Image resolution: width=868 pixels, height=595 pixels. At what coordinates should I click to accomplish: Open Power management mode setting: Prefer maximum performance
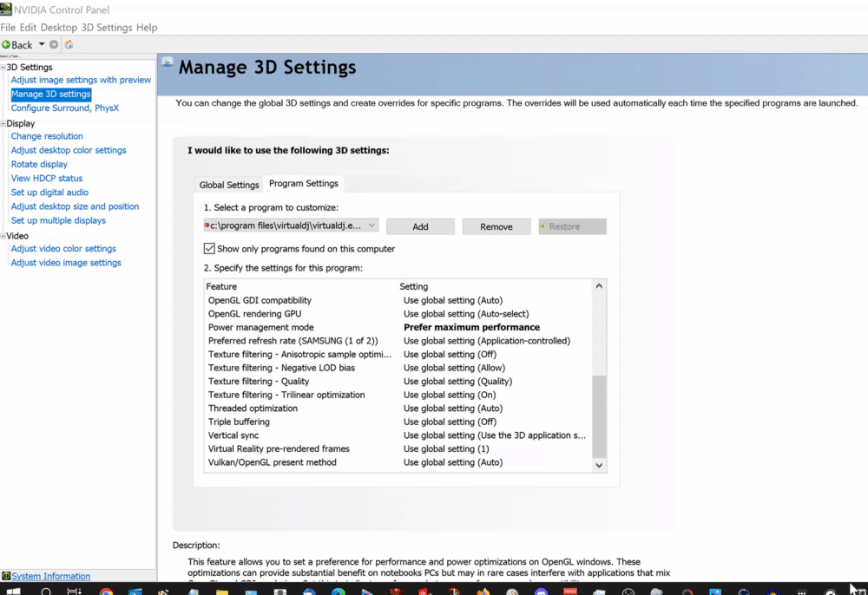coord(471,327)
